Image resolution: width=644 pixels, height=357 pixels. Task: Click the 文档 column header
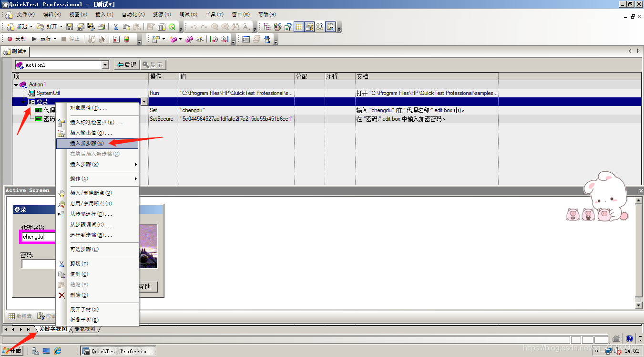(x=427, y=76)
